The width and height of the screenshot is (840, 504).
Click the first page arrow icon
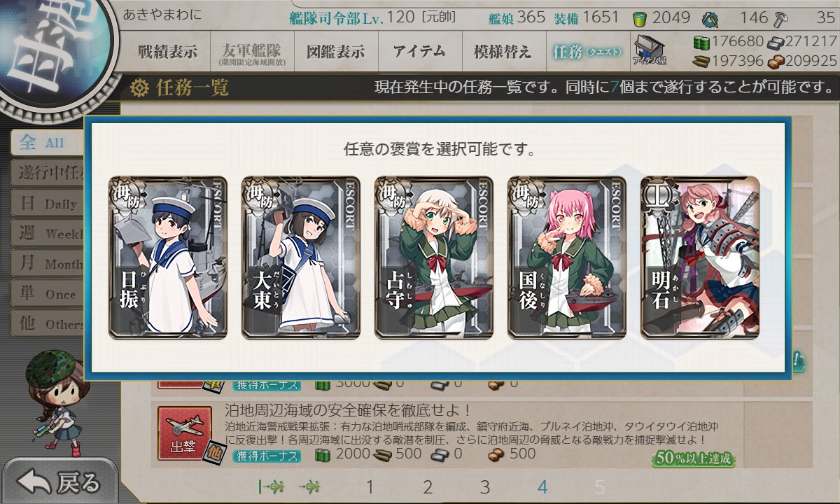270,487
